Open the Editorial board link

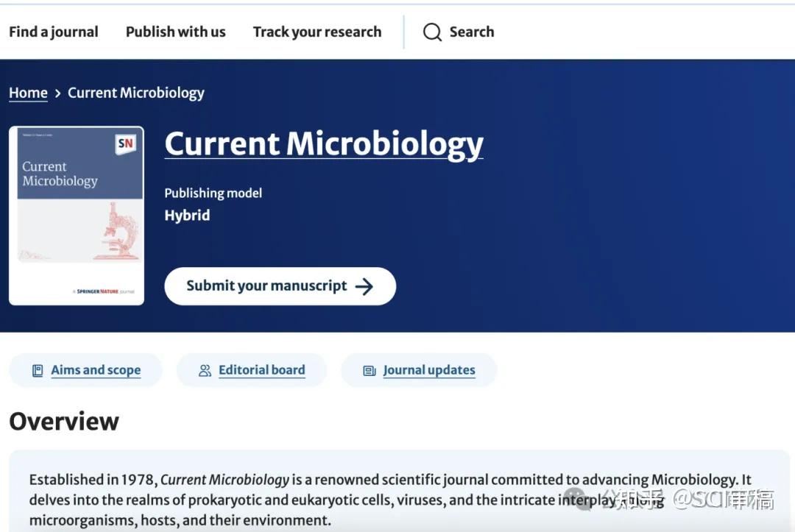261,370
